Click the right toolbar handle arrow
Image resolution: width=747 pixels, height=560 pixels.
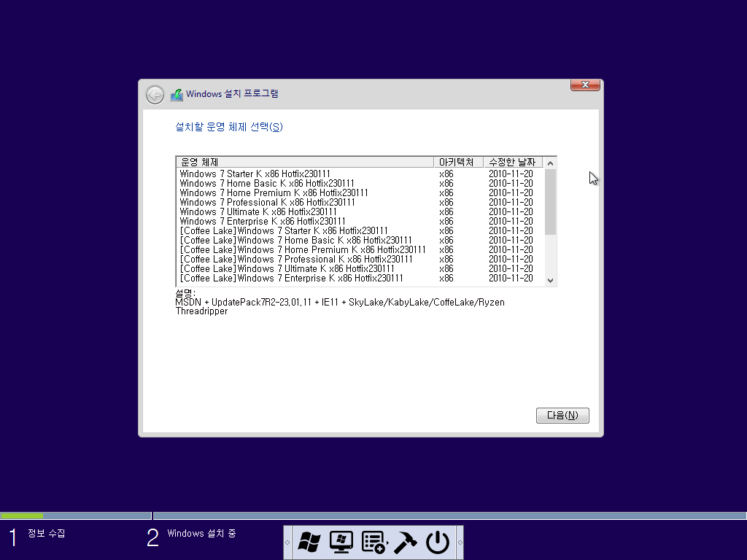(x=460, y=542)
